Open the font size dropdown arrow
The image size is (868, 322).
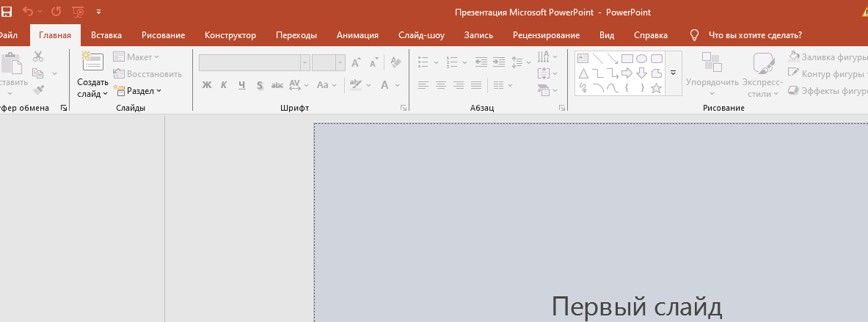[x=340, y=62]
